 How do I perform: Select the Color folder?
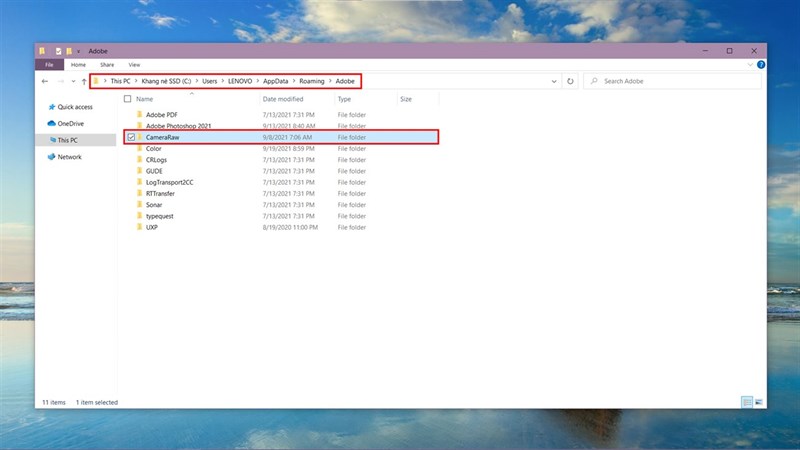154,148
